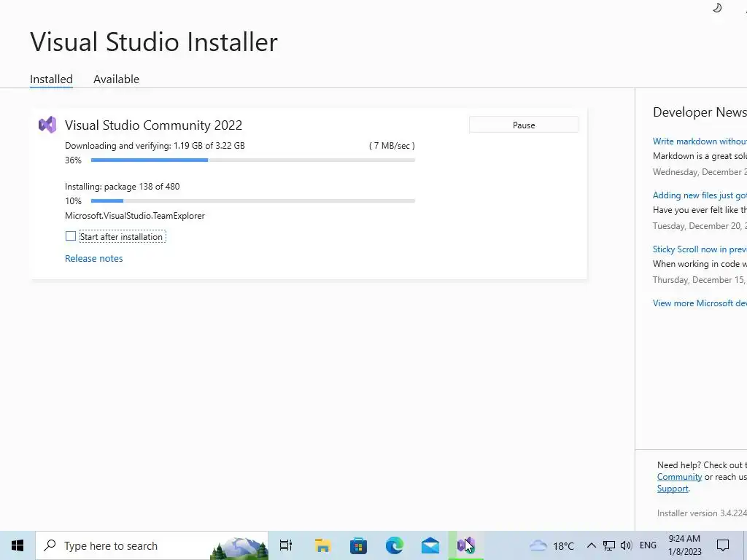Open the 'Sticky Scroll now in preview' article
The image size is (747, 560).
tap(700, 249)
